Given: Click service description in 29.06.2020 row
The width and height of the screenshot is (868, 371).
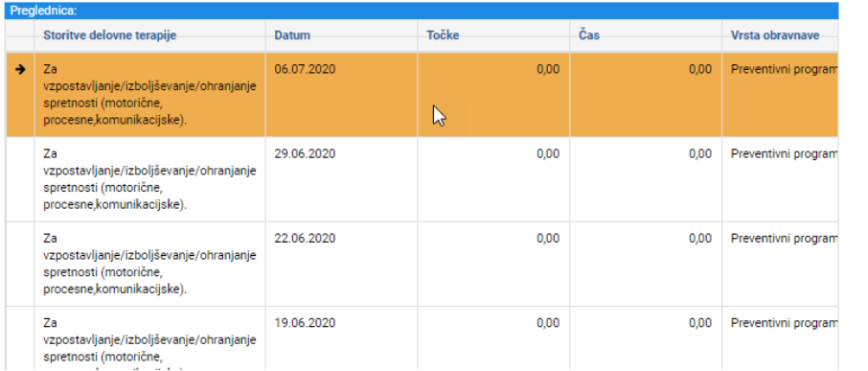Looking at the screenshot, I should (x=149, y=179).
